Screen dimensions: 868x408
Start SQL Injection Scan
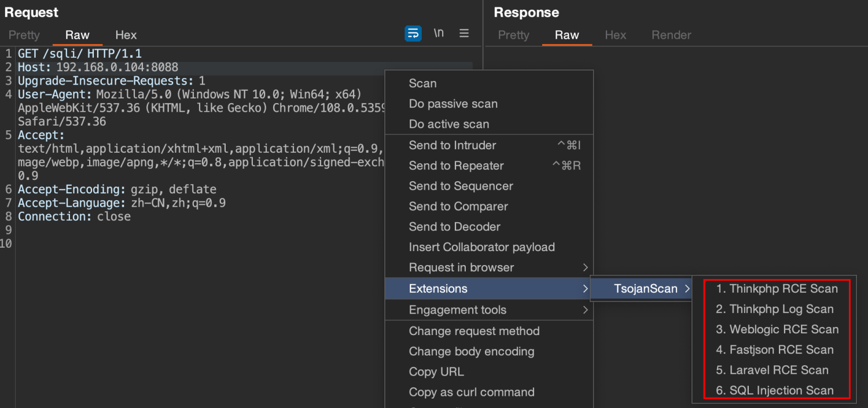coord(774,391)
